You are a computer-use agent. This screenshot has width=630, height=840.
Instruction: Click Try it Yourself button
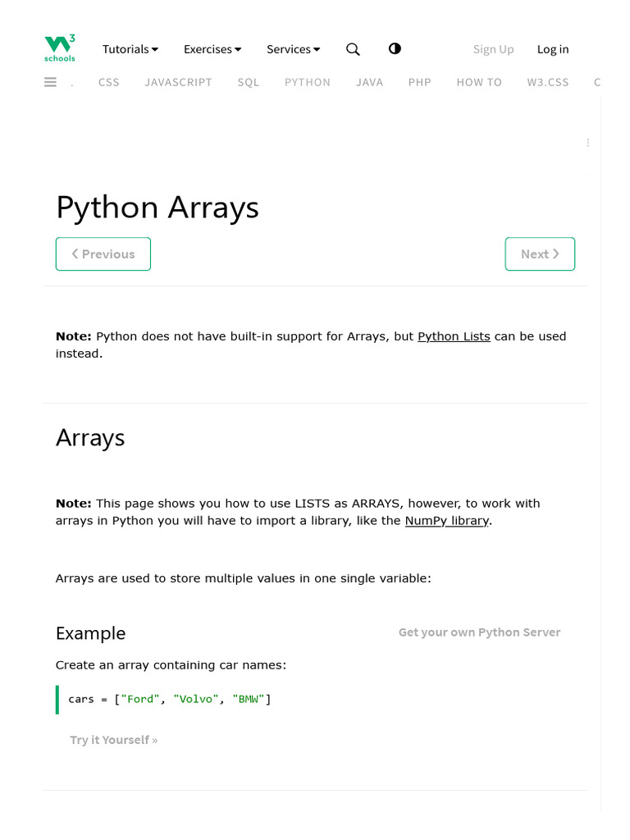click(113, 740)
